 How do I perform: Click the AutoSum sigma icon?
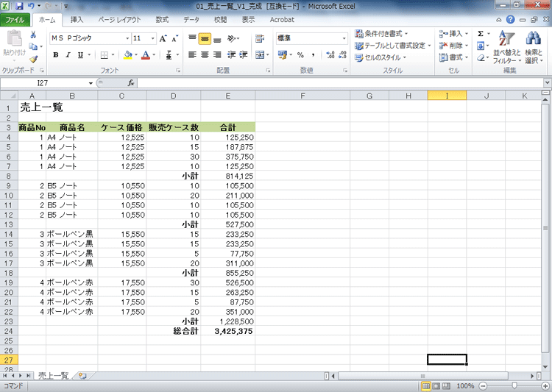[481, 34]
